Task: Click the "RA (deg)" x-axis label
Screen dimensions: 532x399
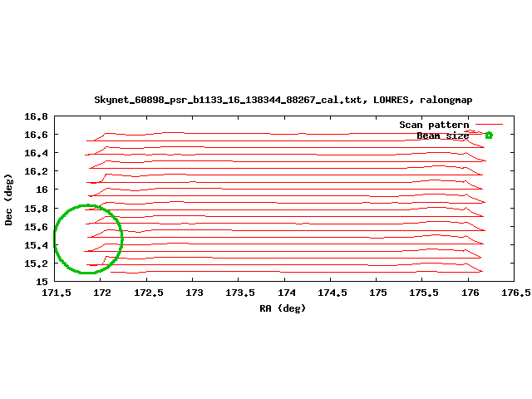Action: point(283,308)
